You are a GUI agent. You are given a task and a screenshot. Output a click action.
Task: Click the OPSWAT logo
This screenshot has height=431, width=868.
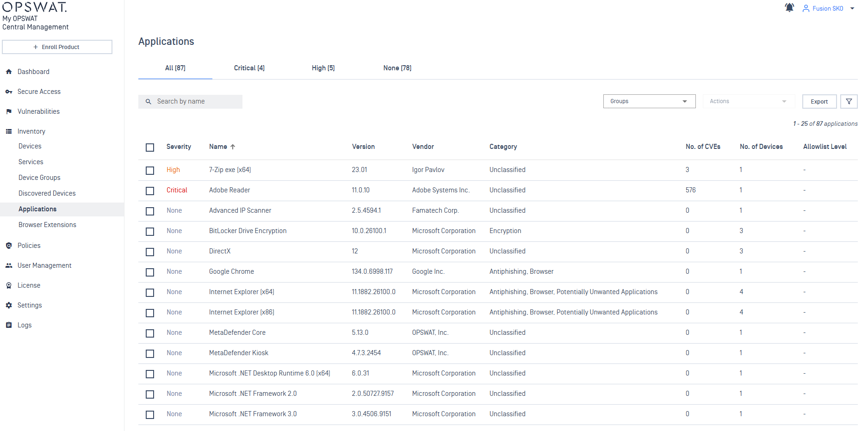[x=35, y=6]
